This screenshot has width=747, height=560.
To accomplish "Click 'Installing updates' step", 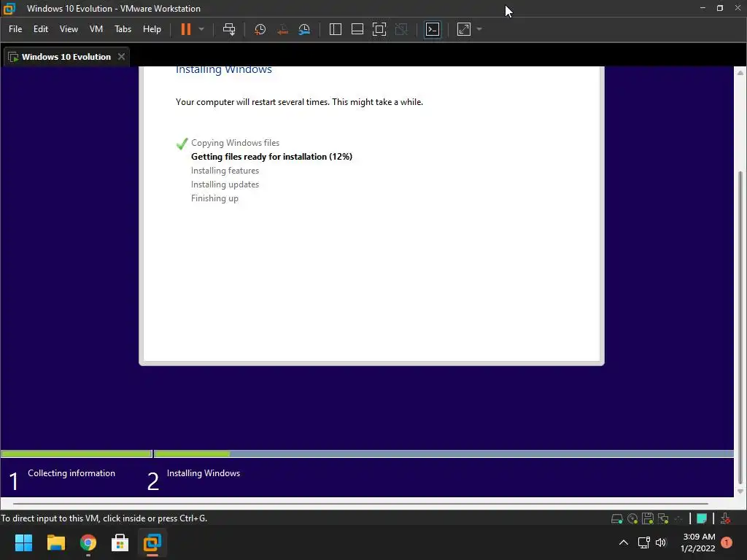I will pyautogui.click(x=225, y=184).
